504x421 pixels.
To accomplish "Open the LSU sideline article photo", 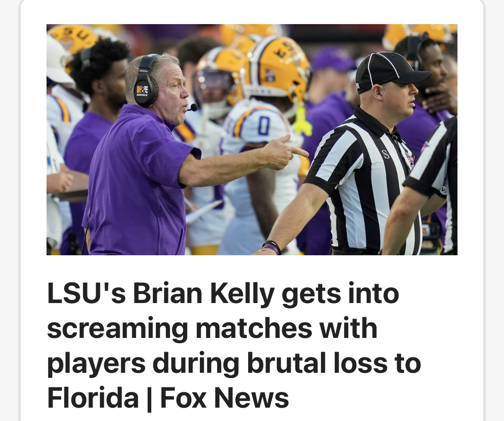I will pos(252,139).
